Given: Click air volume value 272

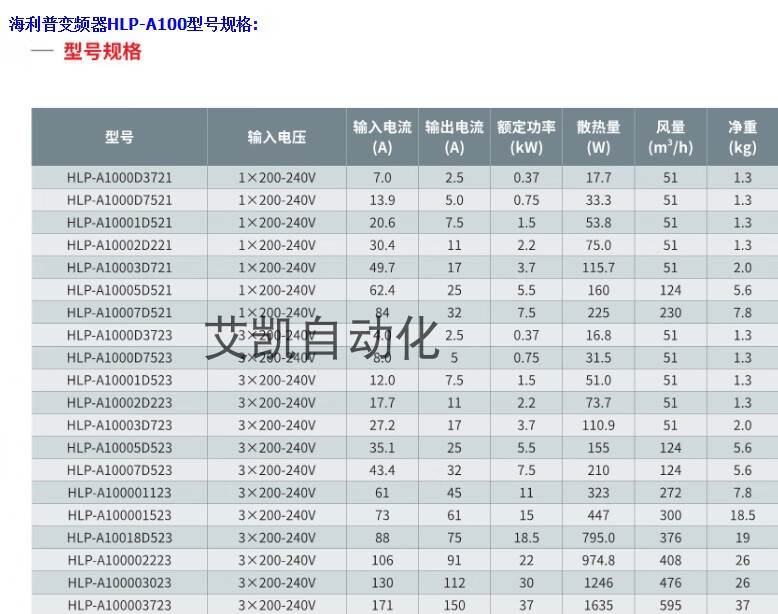Looking at the screenshot, I should point(670,492).
